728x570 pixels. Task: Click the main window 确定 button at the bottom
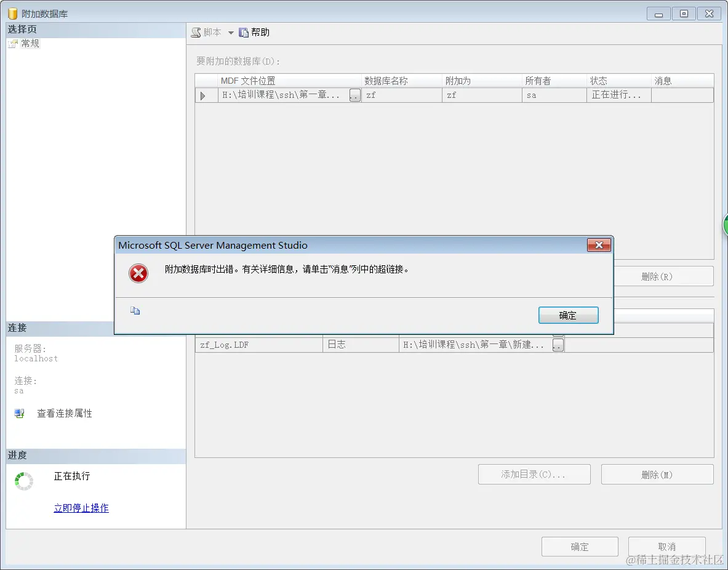[x=580, y=547]
